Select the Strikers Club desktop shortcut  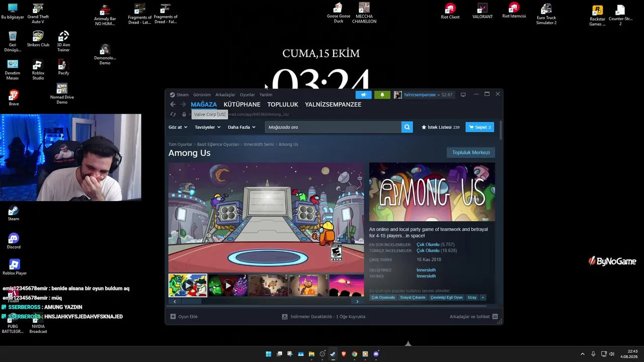[x=38, y=39]
